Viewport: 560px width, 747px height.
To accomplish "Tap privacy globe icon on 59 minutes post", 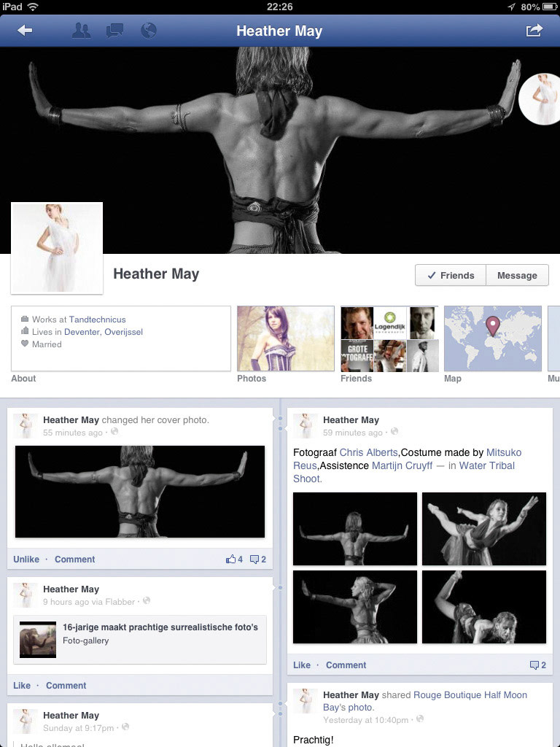I will 394,432.
